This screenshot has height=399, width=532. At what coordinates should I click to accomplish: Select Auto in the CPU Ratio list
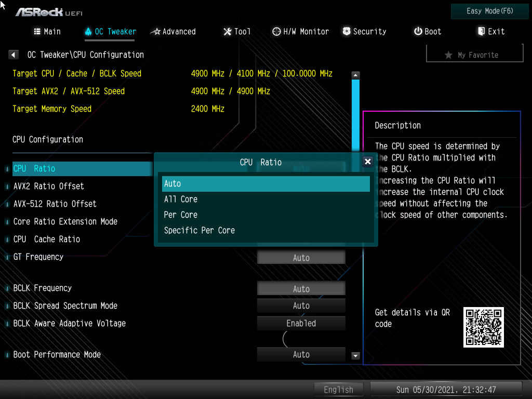265,183
